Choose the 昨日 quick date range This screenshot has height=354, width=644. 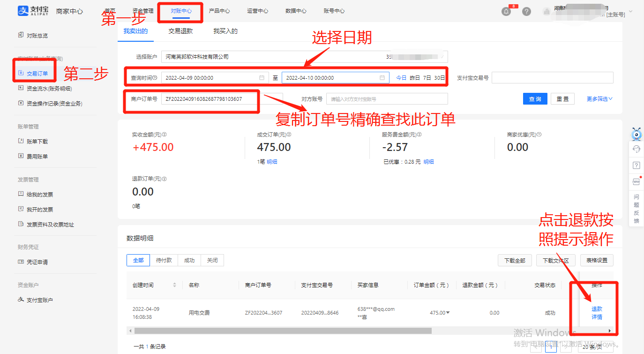(x=415, y=78)
